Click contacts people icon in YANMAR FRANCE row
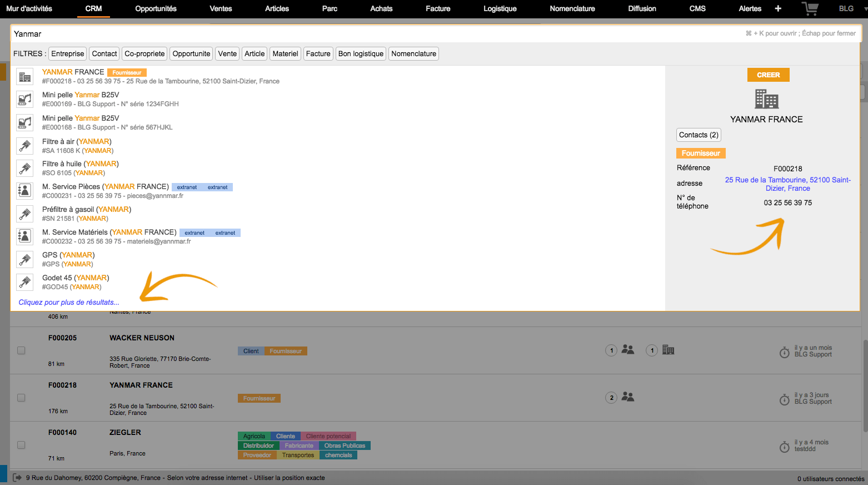 pos(628,397)
